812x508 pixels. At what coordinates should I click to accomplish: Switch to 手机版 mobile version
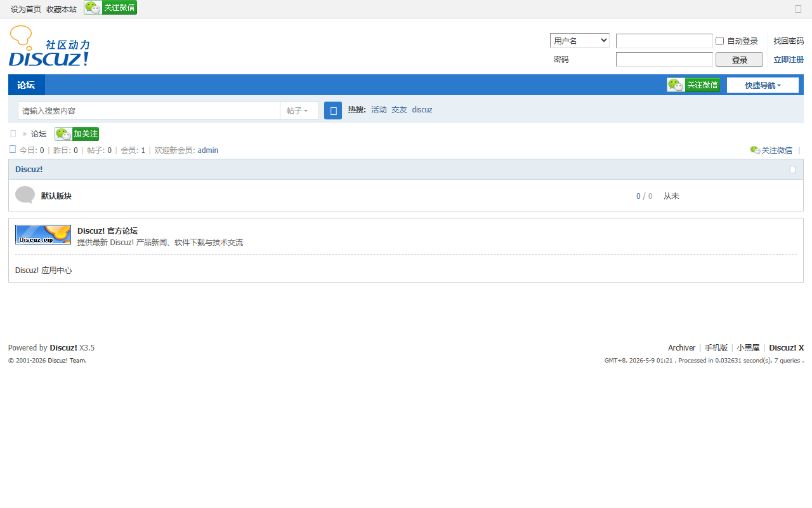tap(716, 348)
